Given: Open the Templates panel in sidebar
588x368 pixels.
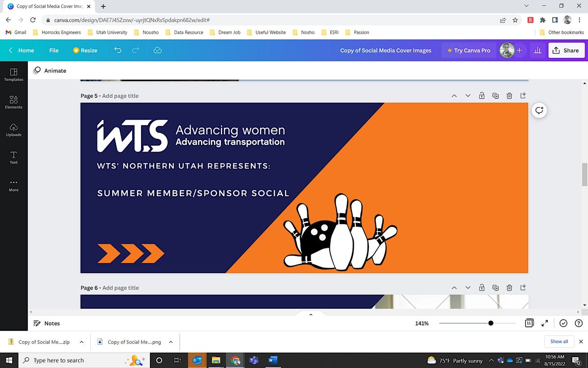Looking at the screenshot, I should coord(14,75).
